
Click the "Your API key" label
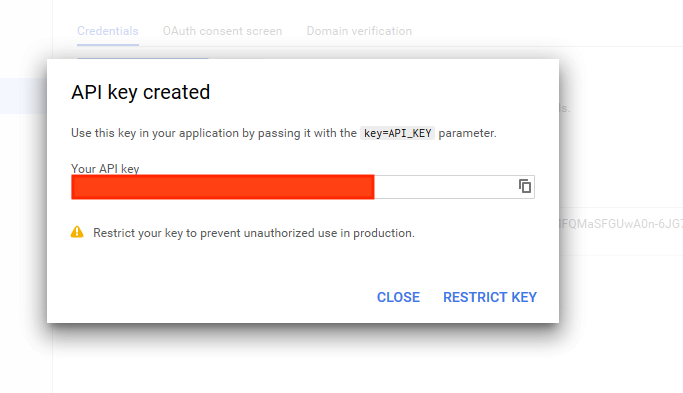tap(105, 169)
